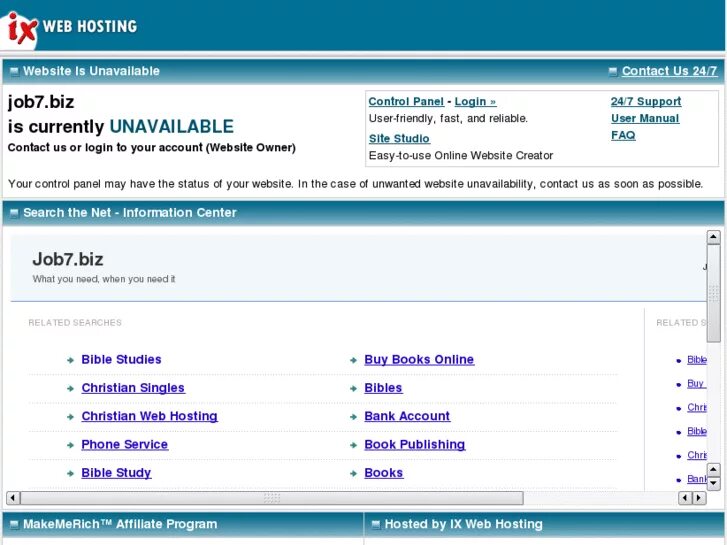This screenshot has height=545, width=727.
Task: Click the MakeMeRich Affiliate Program header
Action: point(120,524)
